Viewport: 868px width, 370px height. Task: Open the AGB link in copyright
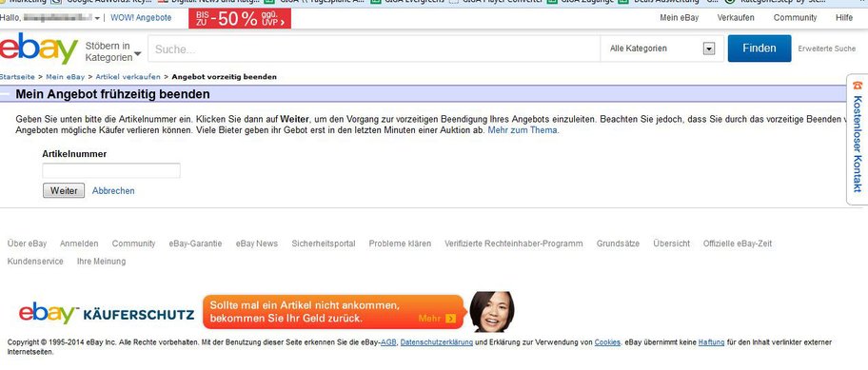(x=388, y=342)
